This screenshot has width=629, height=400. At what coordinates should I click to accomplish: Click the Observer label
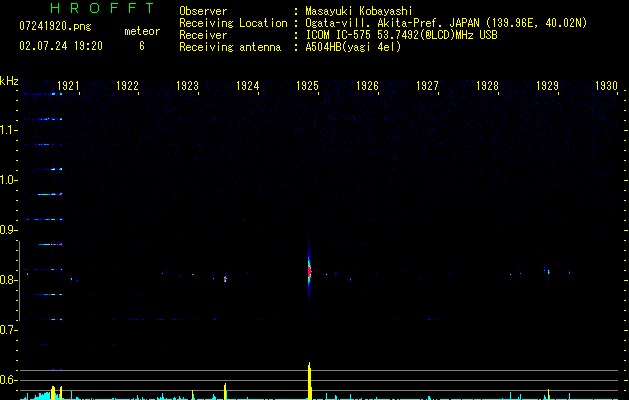[x=203, y=11]
